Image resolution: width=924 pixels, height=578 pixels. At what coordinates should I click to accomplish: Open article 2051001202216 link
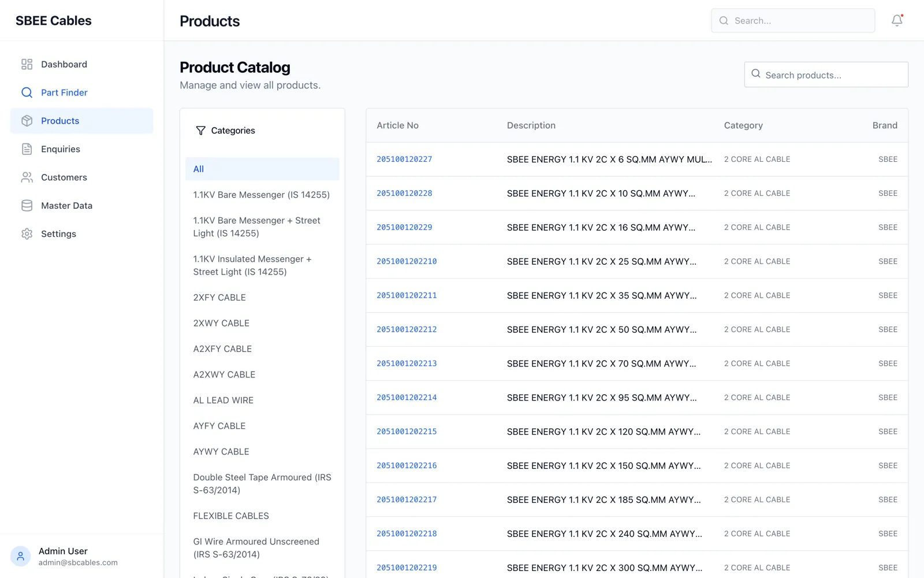click(x=407, y=466)
